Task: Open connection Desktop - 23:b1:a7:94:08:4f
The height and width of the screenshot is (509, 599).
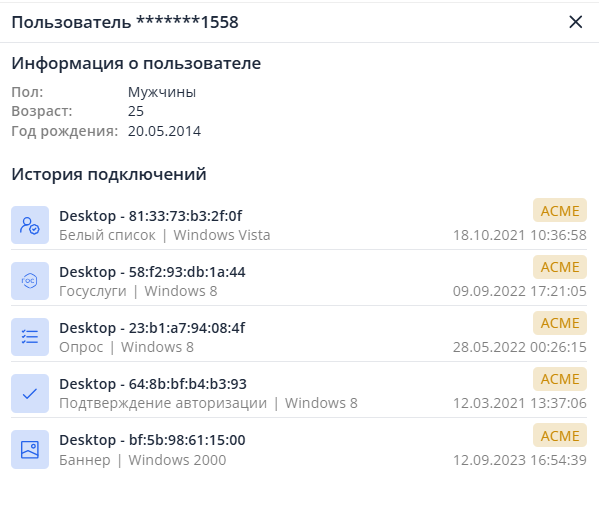Action: pyautogui.click(x=299, y=337)
